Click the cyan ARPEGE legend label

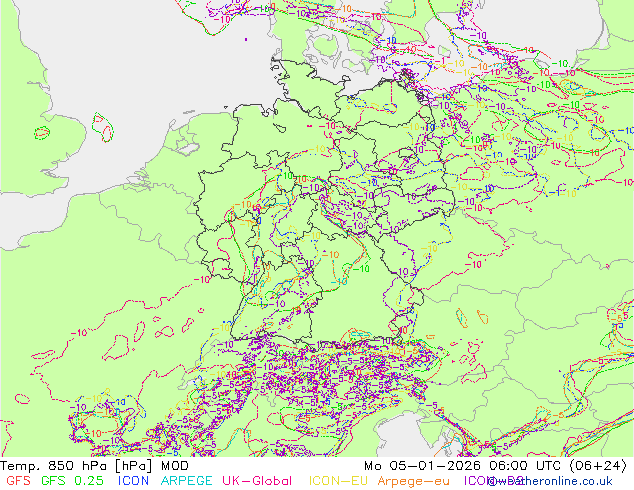pyautogui.click(x=186, y=481)
